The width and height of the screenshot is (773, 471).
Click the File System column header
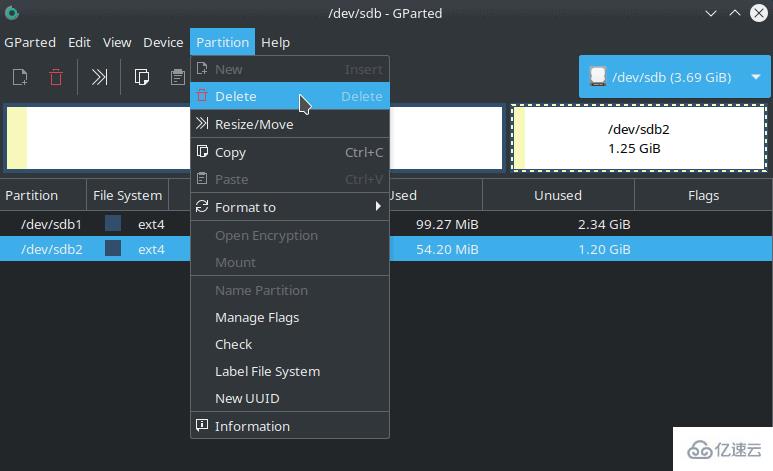(x=127, y=195)
